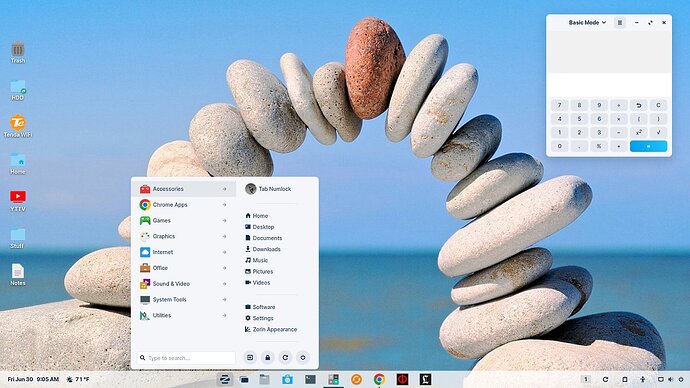The image size is (690, 388).
Task: Open Home in the menu places
Action: pos(257,216)
